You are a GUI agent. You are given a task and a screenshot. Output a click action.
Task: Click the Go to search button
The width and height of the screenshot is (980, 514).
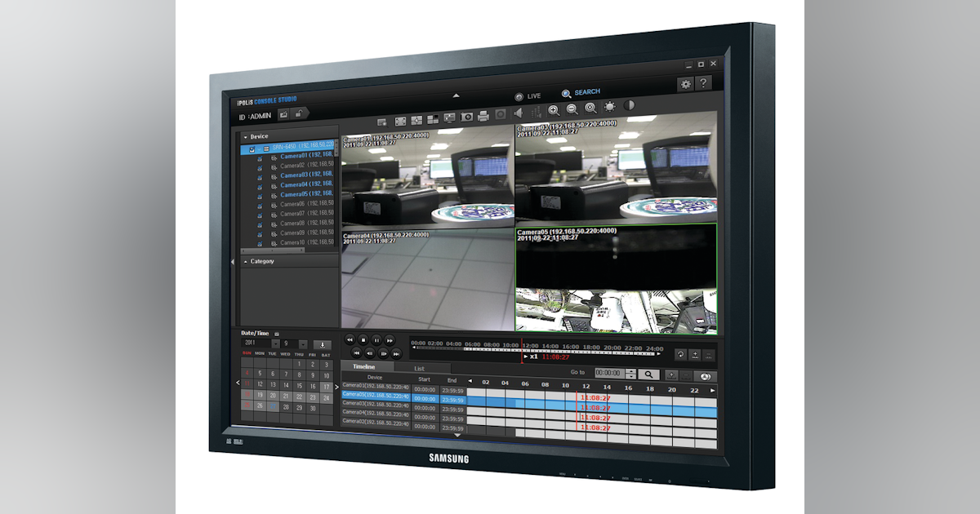pyautogui.click(x=650, y=372)
